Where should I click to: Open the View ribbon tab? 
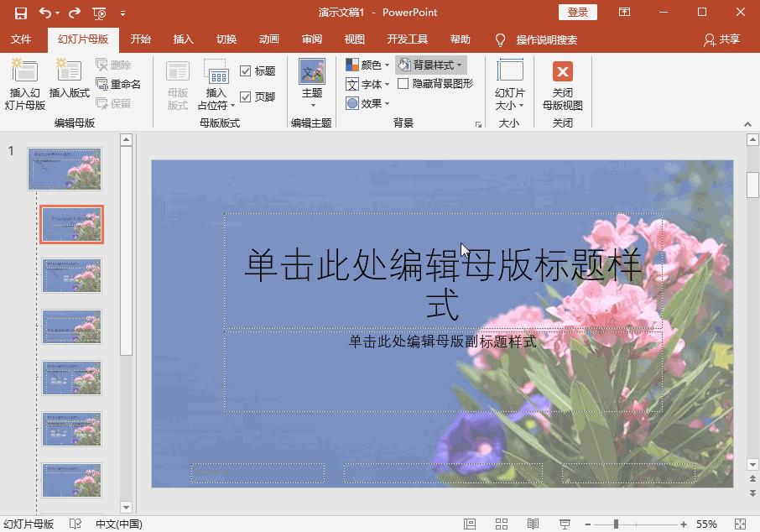(x=354, y=39)
